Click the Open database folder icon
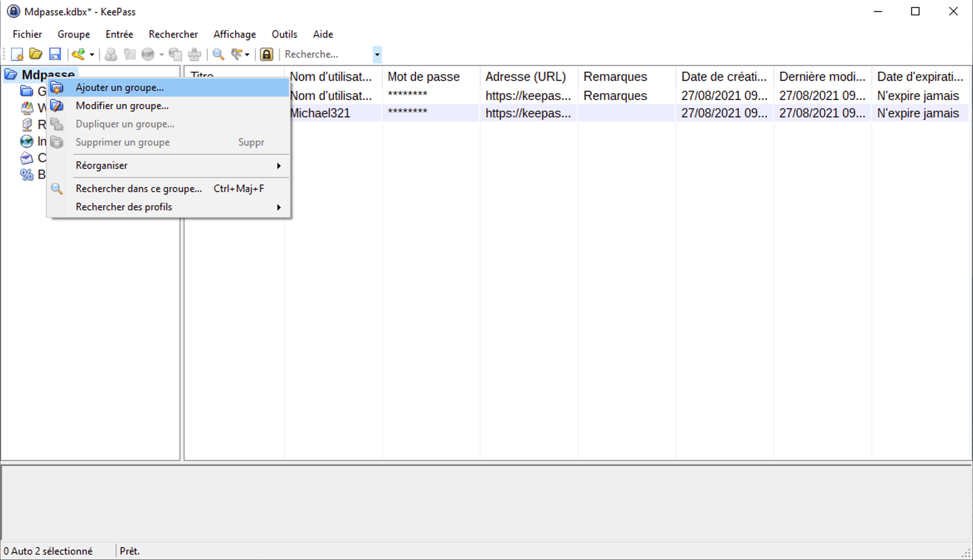 click(36, 54)
